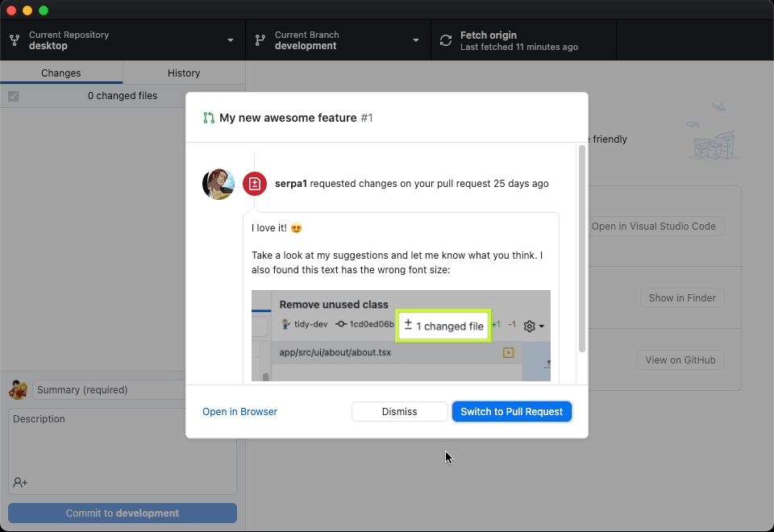Click the add co-authors icon

(20, 482)
